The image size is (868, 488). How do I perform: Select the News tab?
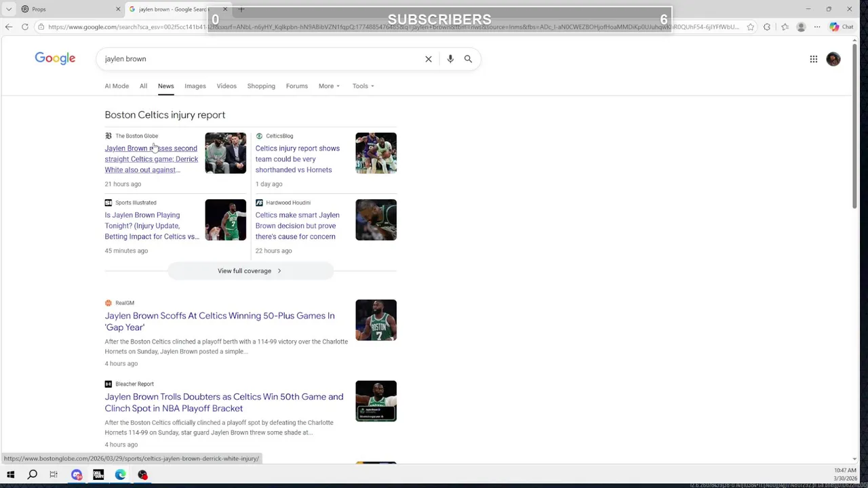166,86
